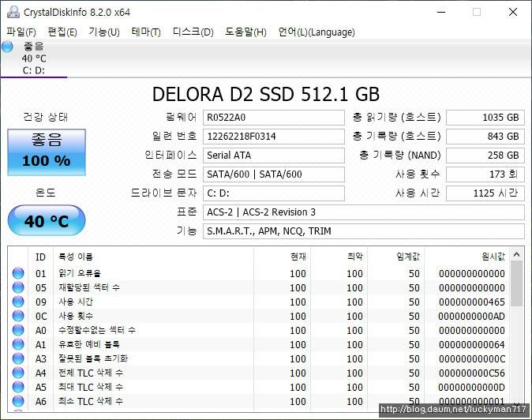Select the row named 읽기 오류율
This screenshot has width=532, height=420.
point(259,273)
